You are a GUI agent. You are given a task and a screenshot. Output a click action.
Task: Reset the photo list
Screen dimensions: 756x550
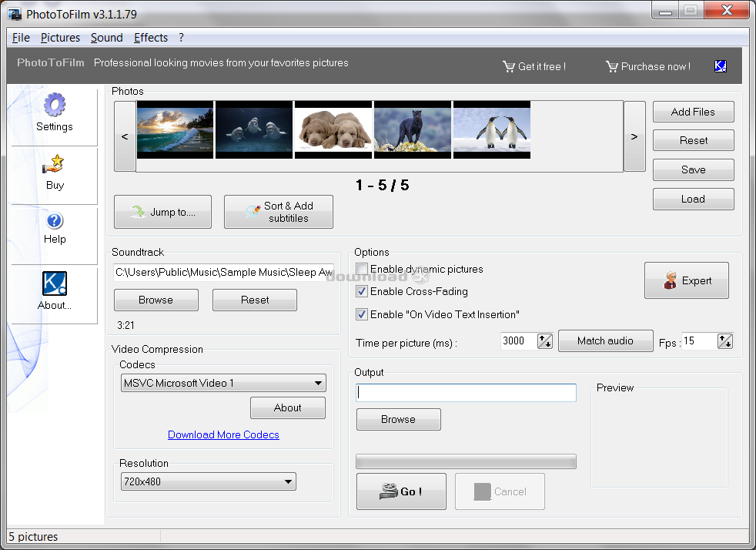click(694, 140)
